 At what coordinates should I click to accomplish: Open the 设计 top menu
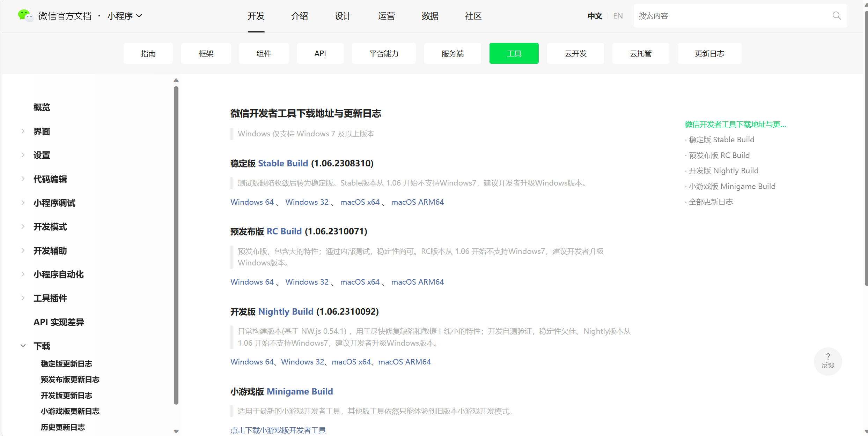tap(343, 16)
